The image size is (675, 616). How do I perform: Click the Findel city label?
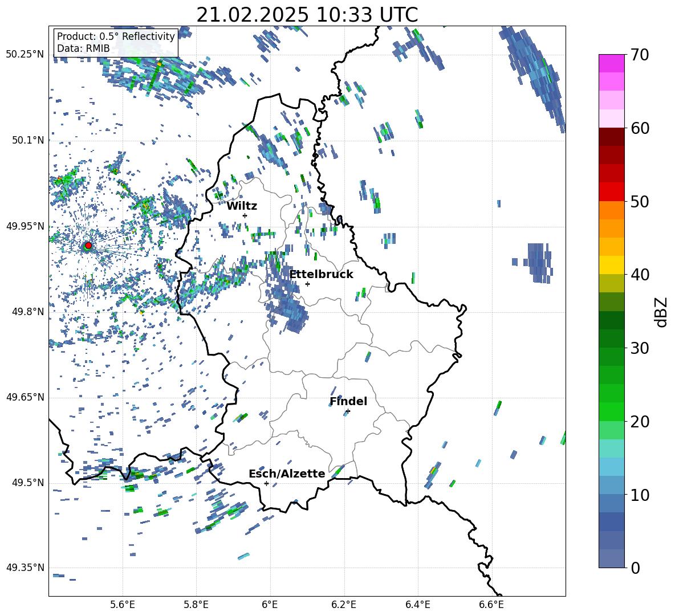pyautogui.click(x=348, y=401)
